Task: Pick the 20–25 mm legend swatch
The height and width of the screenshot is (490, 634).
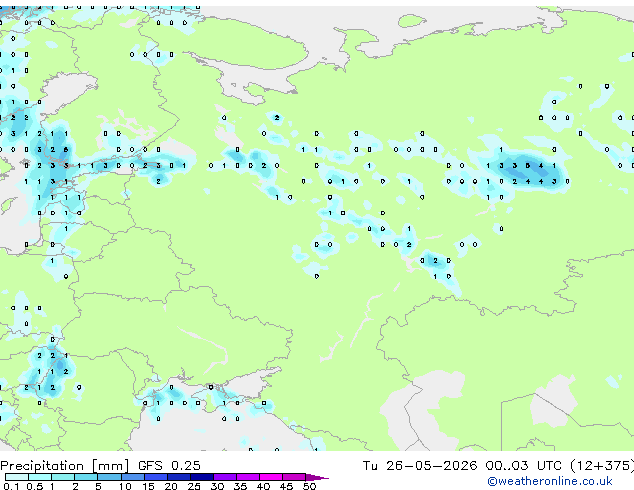Action: pos(179,477)
